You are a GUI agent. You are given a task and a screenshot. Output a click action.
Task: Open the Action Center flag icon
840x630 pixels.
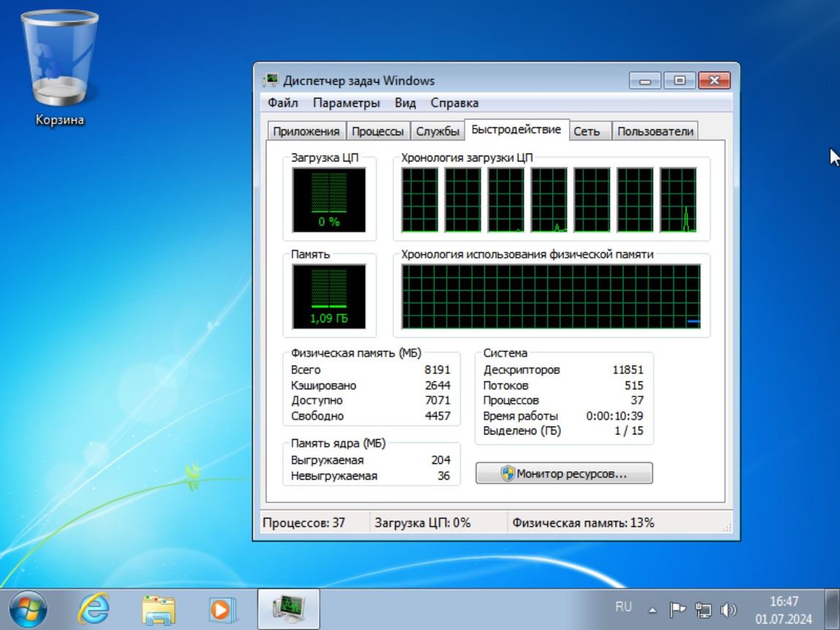point(679,607)
